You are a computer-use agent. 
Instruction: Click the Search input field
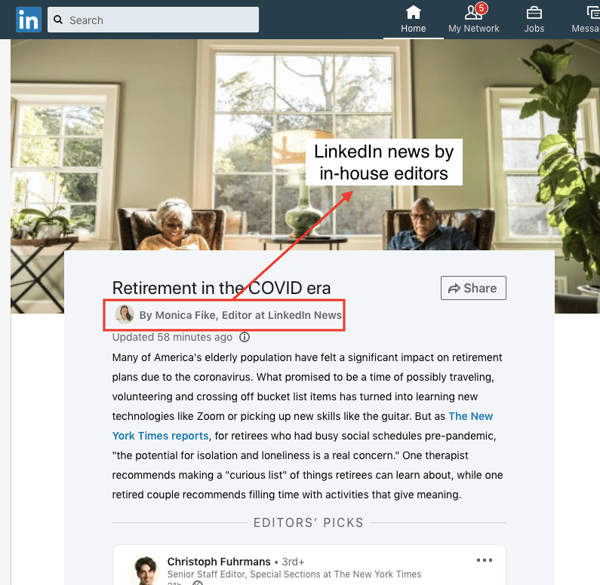153,20
